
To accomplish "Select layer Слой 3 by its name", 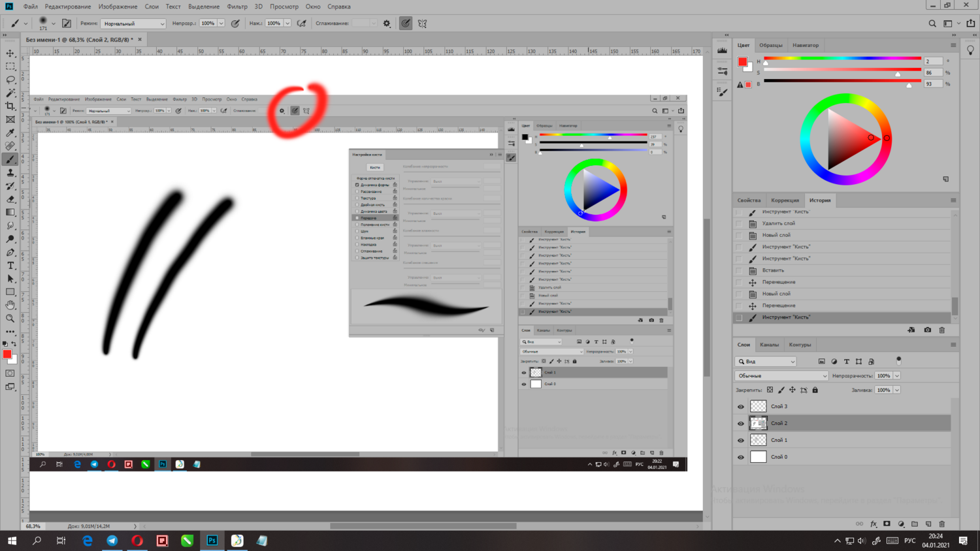I will 779,407.
